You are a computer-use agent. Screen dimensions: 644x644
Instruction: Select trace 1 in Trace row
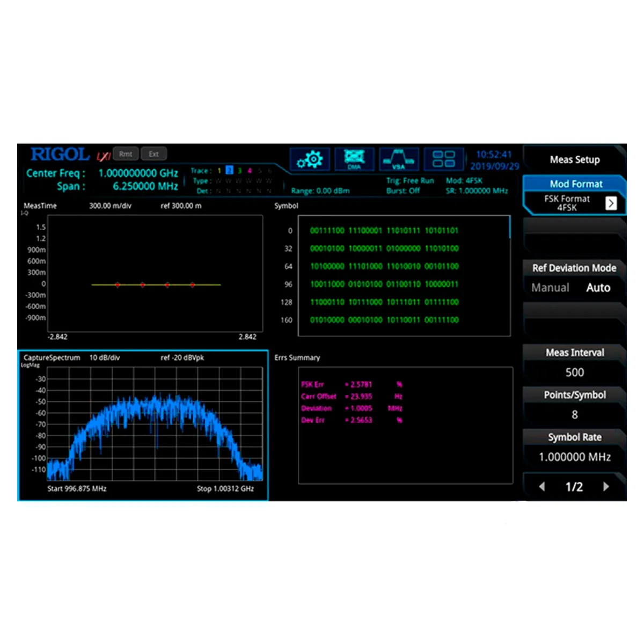[219, 171]
